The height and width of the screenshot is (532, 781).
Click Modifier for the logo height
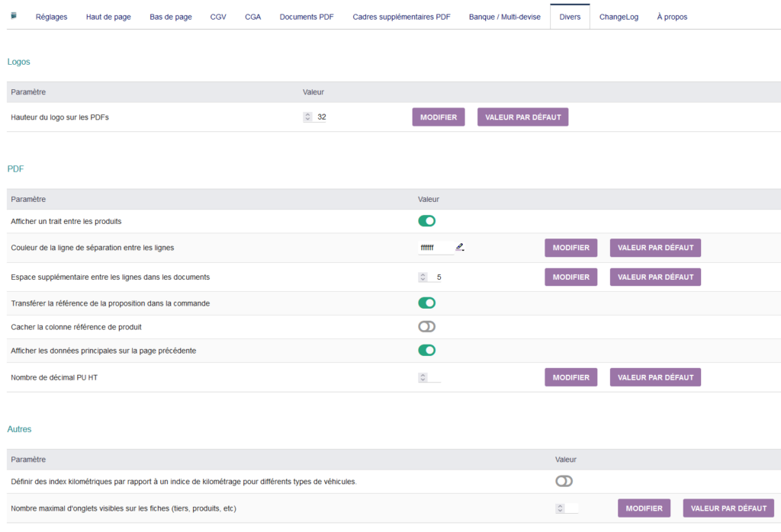[x=439, y=117]
